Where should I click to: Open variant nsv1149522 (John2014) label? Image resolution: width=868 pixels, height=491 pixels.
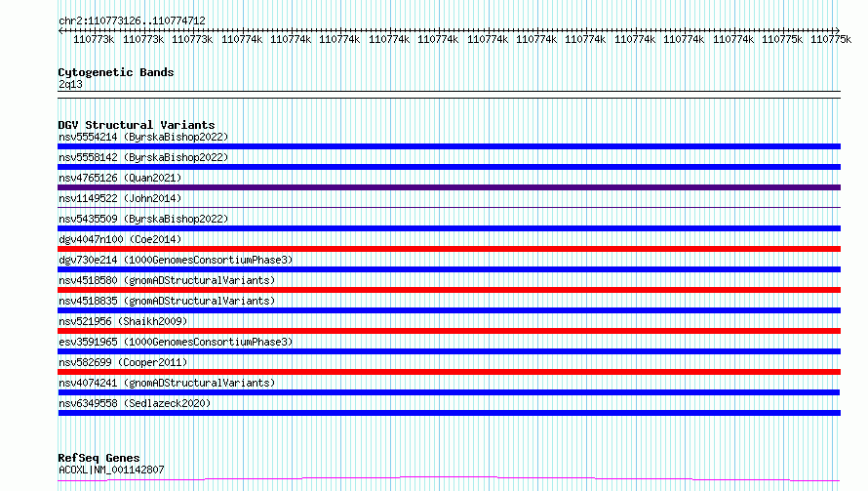point(120,198)
